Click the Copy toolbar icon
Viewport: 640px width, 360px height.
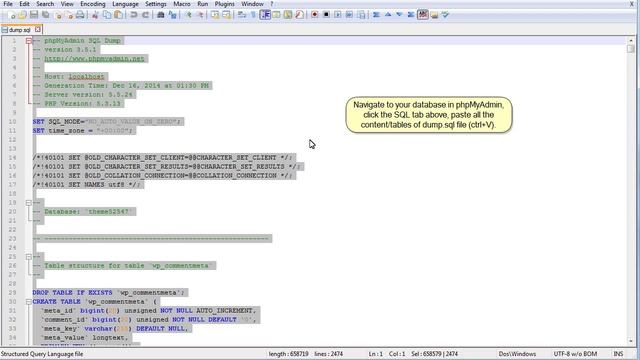(107, 15)
